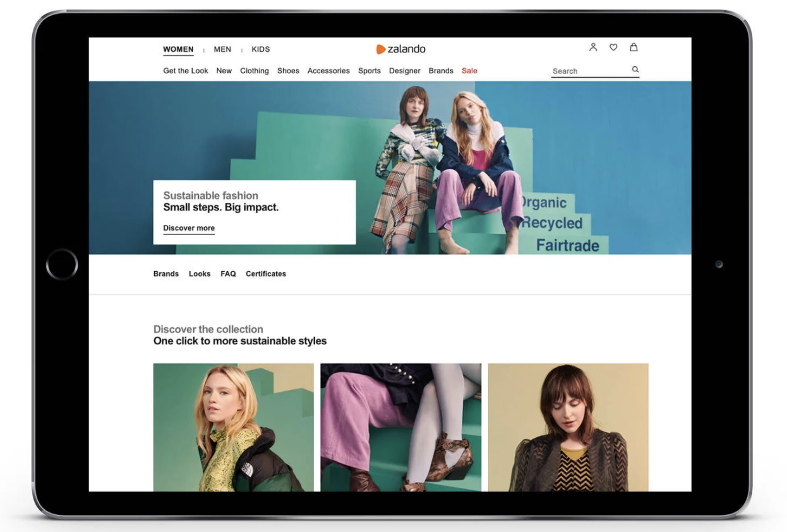787x532 pixels.
Task: Open Brands link below the banner
Action: [166, 274]
